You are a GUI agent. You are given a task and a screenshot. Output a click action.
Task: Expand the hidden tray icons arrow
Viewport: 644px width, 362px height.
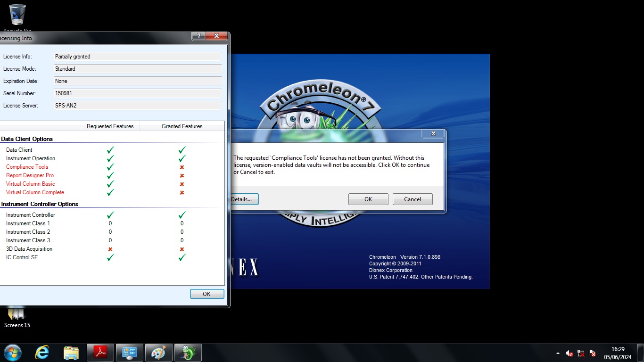[558, 353]
